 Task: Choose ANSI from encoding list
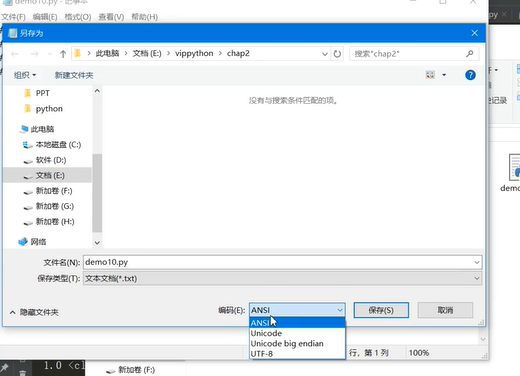(x=297, y=323)
